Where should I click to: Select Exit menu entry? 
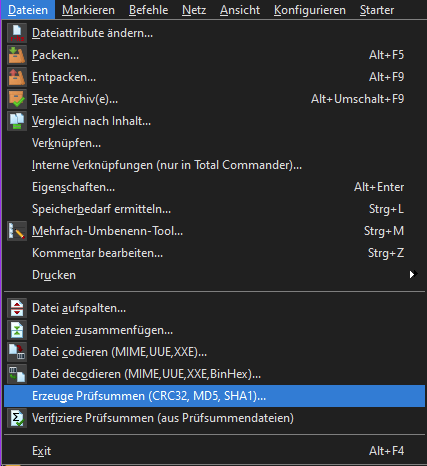214,451
